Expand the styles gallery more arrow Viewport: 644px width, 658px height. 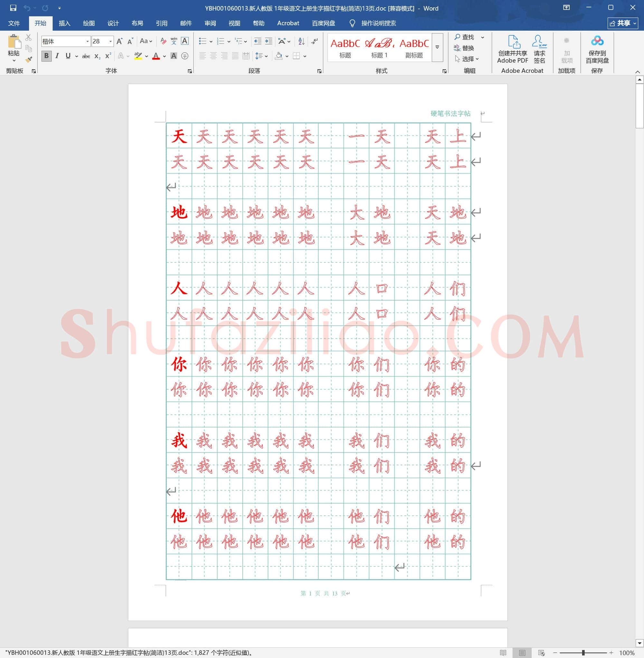437,47
